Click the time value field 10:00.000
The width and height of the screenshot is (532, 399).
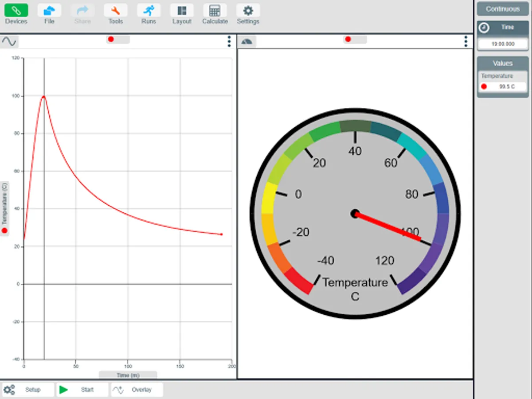pos(502,44)
